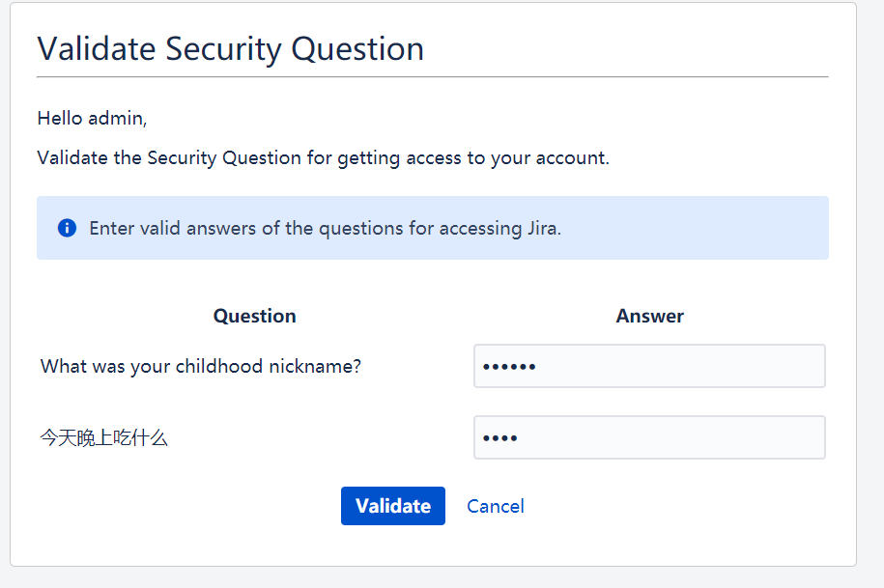Click the word Jira in the info banner
This screenshot has height=588, width=884.
point(544,229)
